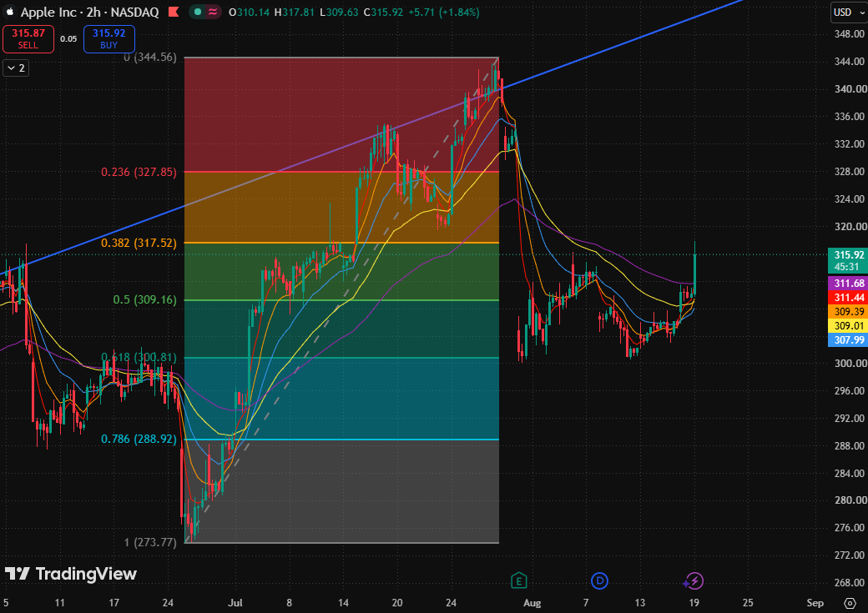Click the 24 date label left of Jul

pyautogui.click(x=168, y=603)
